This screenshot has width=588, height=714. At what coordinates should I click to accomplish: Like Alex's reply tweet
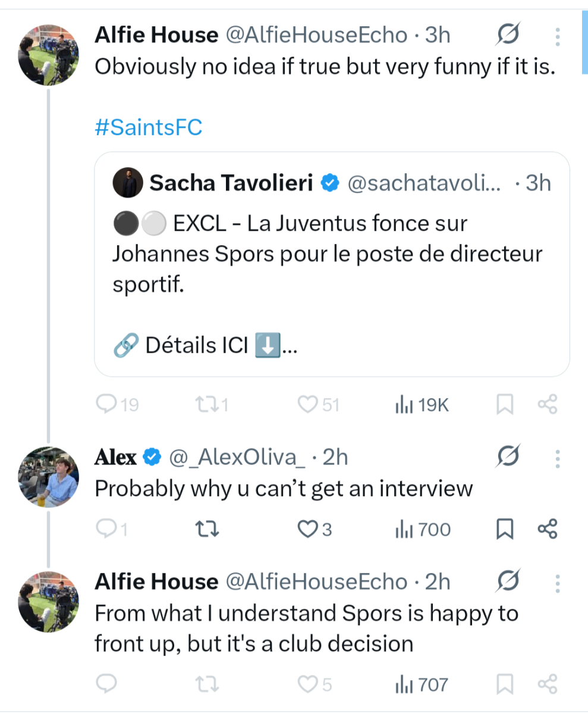coord(308,529)
